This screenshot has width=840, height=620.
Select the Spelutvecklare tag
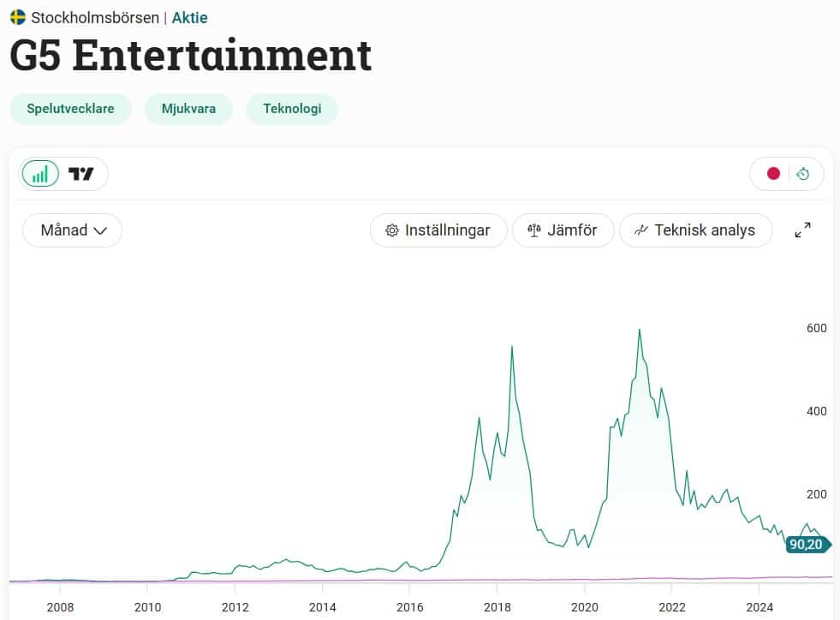tap(70, 109)
